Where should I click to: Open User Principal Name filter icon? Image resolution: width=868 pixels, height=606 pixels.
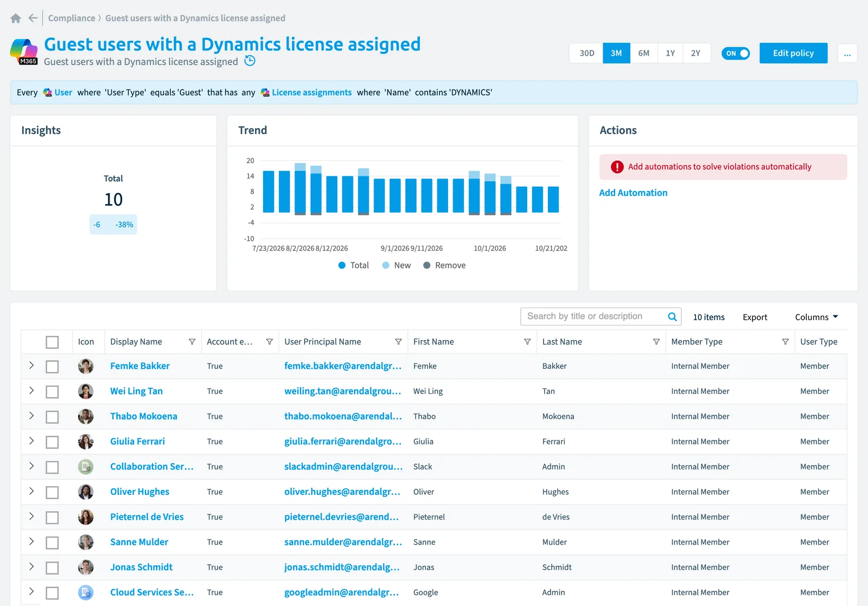click(x=398, y=342)
